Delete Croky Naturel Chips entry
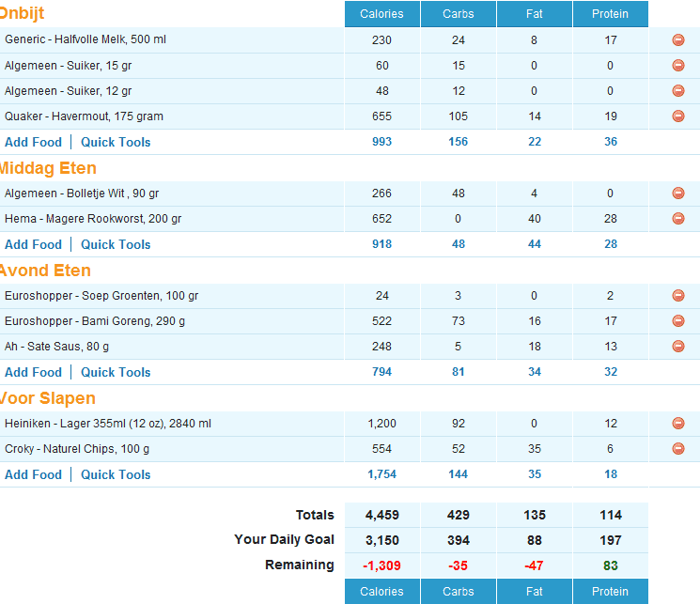Viewport: 700px width, 604px height. pos(678,449)
